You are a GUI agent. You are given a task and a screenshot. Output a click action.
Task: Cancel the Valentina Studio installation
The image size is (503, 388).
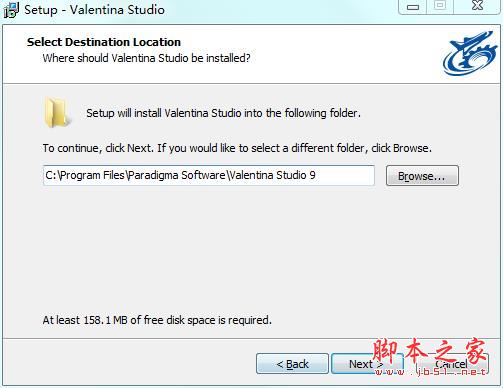click(452, 364)
